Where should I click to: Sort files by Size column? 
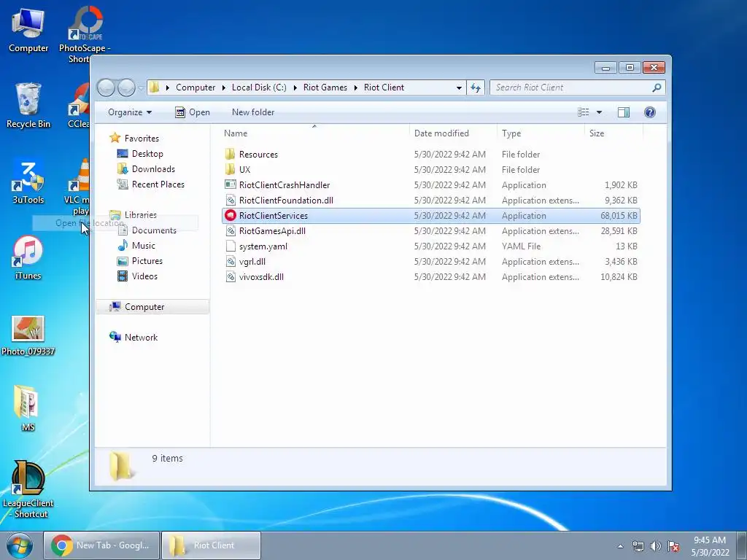coord(614,133)
